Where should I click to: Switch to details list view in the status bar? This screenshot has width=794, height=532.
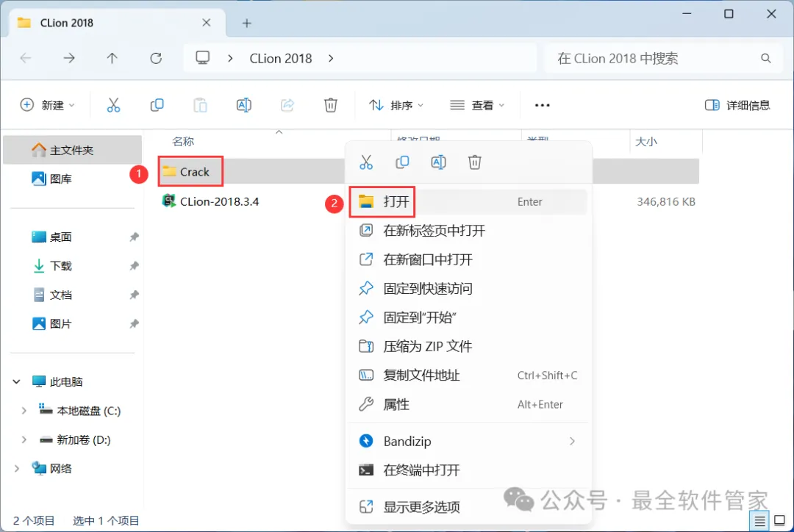click(x=759, y=521)
